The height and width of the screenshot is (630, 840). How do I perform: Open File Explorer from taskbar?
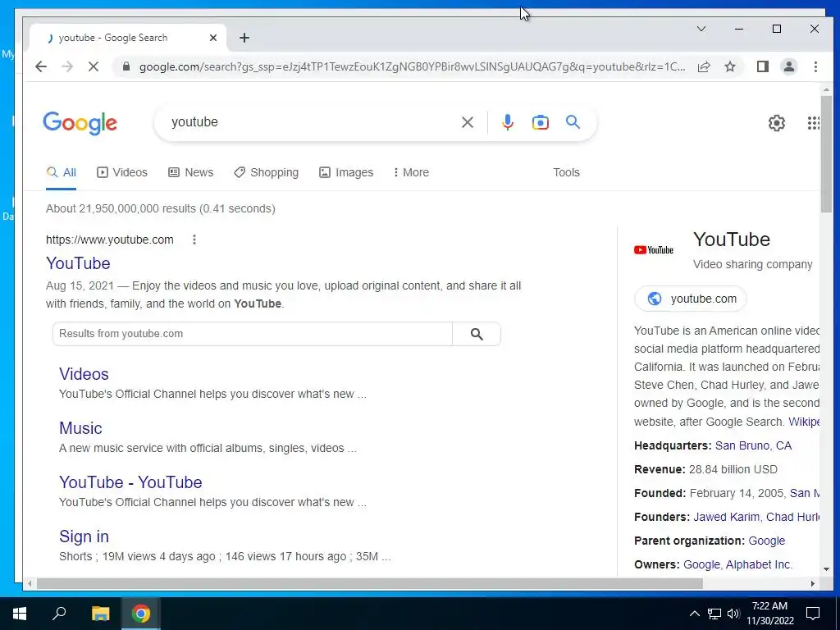point(100,614)
